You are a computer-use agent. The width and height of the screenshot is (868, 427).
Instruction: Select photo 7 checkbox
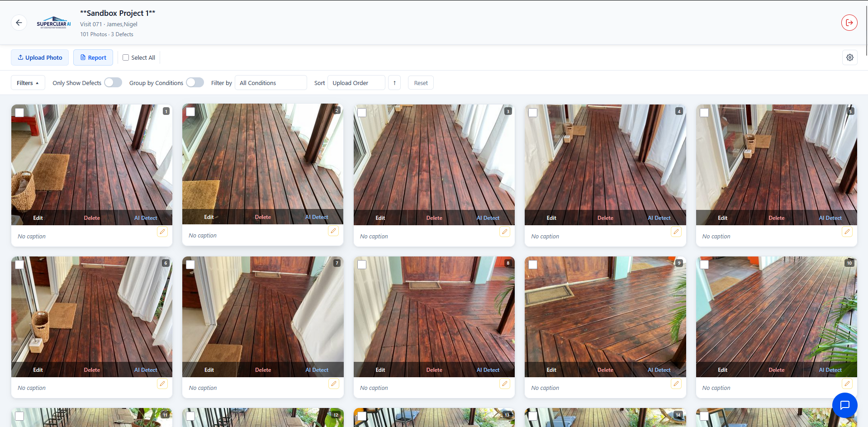[190, 264]
